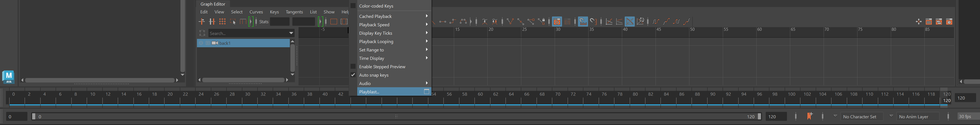The width and height of the screenshot is (980, 125).
Task: Open the Curves menu
Action: (256, 12)
